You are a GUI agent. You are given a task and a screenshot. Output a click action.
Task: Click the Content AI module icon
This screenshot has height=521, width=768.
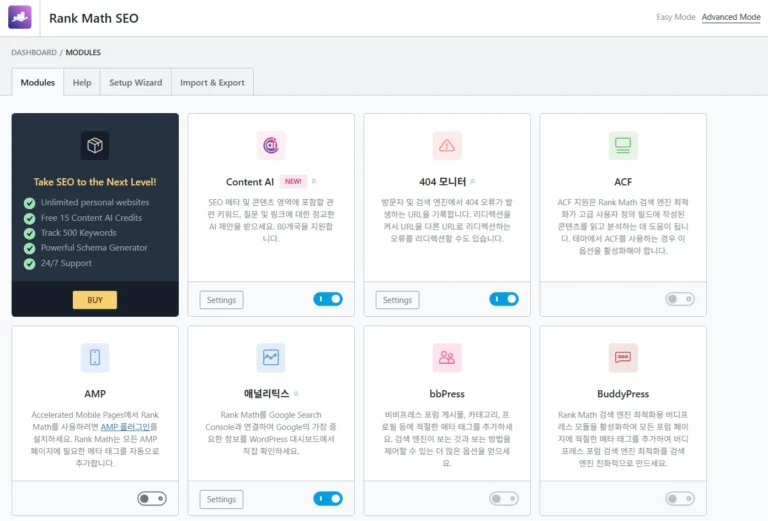click(270, 145)
